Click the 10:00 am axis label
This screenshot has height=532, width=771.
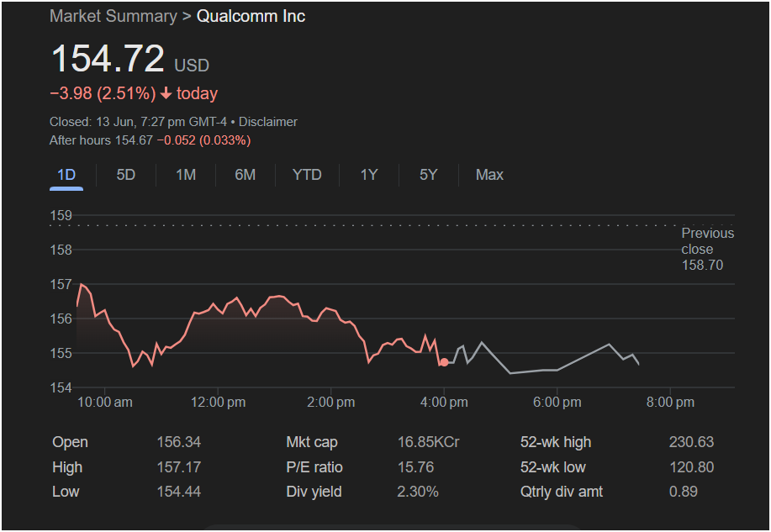pos(105,403)
